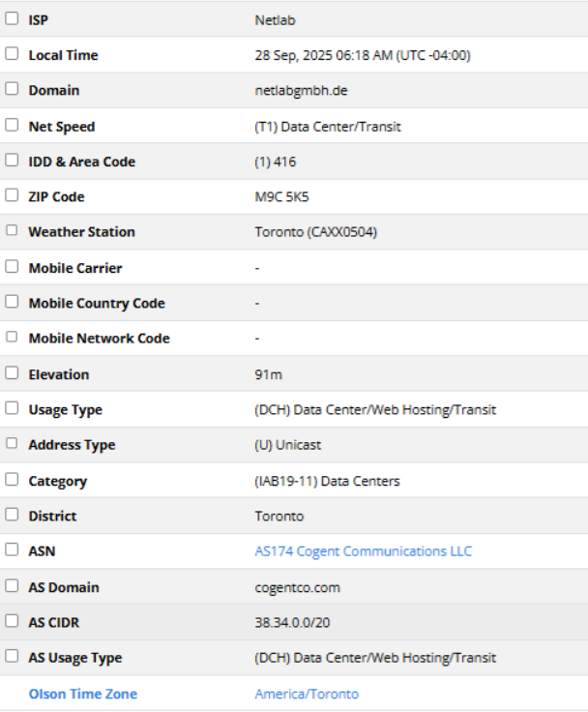Check the ASN row checkbox
588x712 pixels.
click(12, 550)
